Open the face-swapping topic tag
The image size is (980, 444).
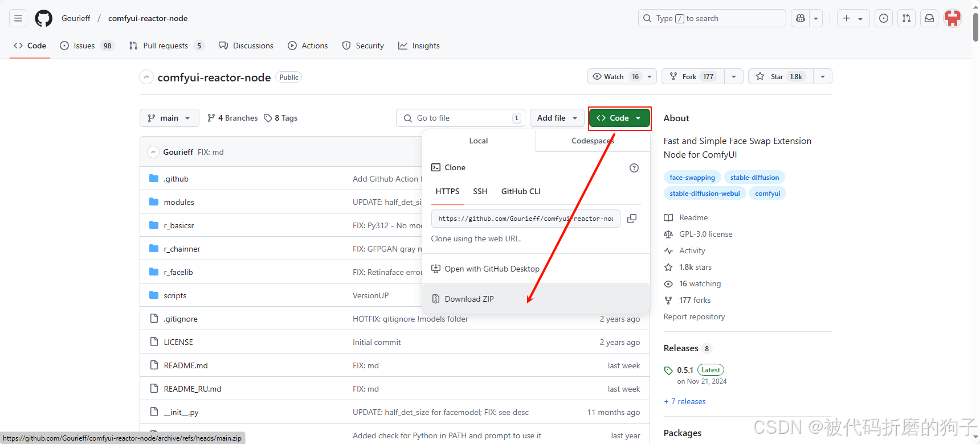point(692,178)
